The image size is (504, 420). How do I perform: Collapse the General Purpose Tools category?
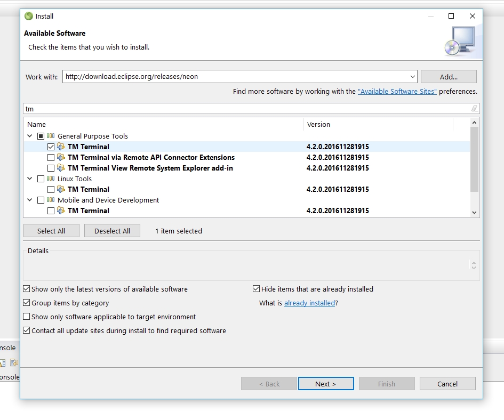(x=30, y=136)
